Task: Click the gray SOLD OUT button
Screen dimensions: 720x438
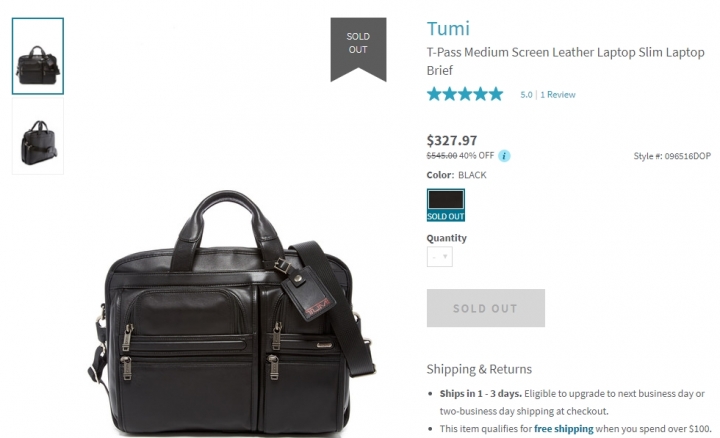Action: (x=486, y=308)
